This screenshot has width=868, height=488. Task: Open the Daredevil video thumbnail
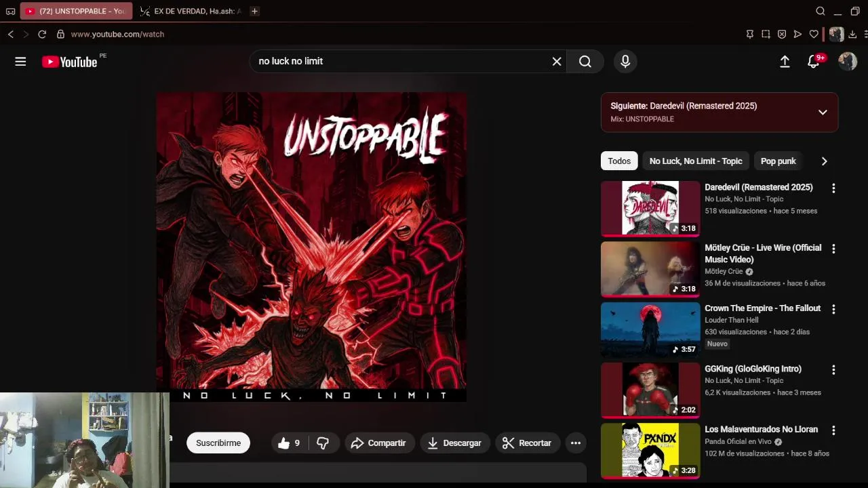(x=650, y=208)
